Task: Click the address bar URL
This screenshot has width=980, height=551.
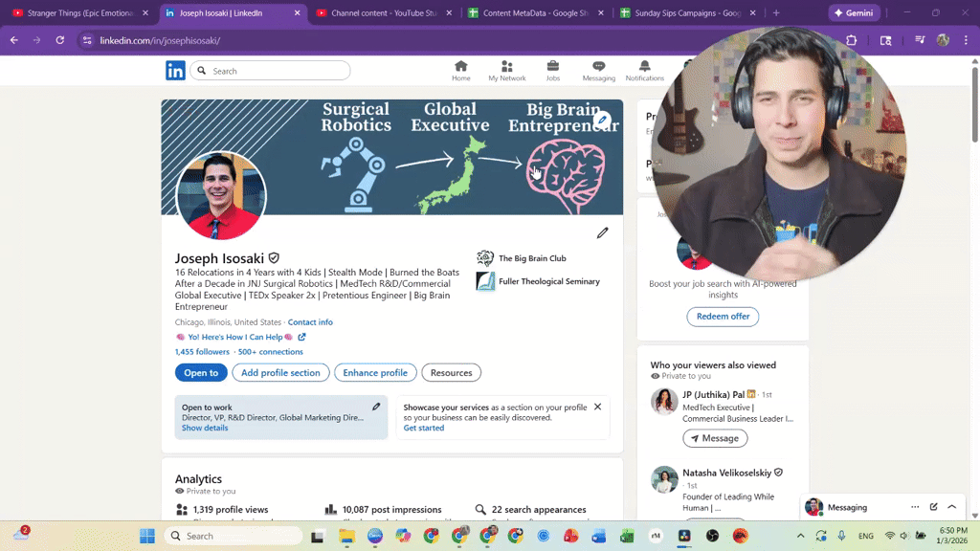Action: (x=160, y=40)
